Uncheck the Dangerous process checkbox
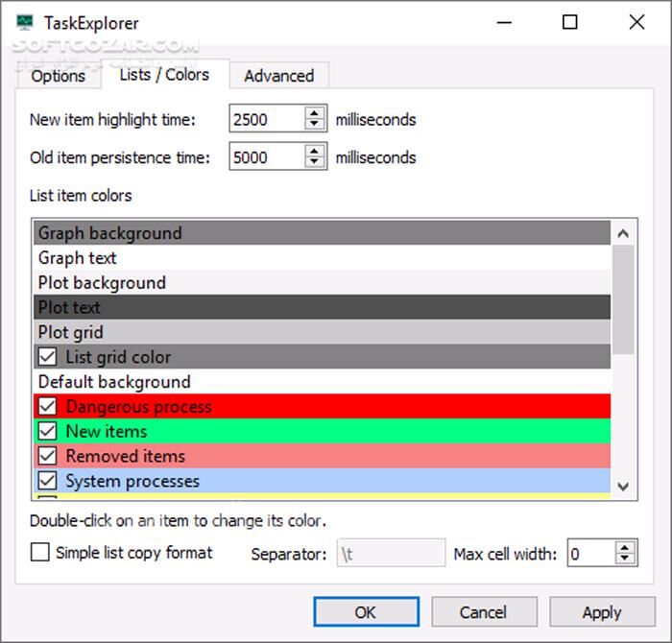 [47, 407]
